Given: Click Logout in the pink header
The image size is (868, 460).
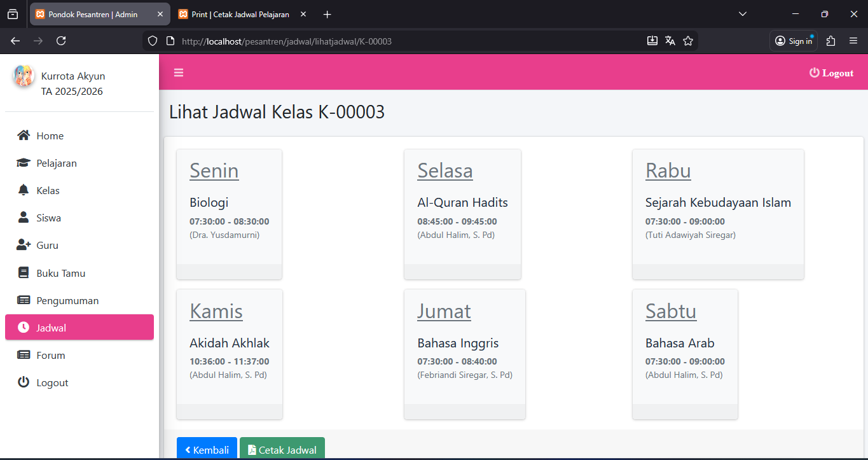Looking at the screenshot, I should click(x=831, y=73).
